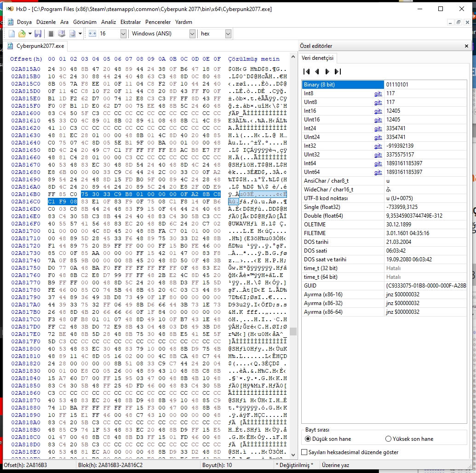Save file with floppy disk icon
The image size is (476, 473).
coord(38,34)
